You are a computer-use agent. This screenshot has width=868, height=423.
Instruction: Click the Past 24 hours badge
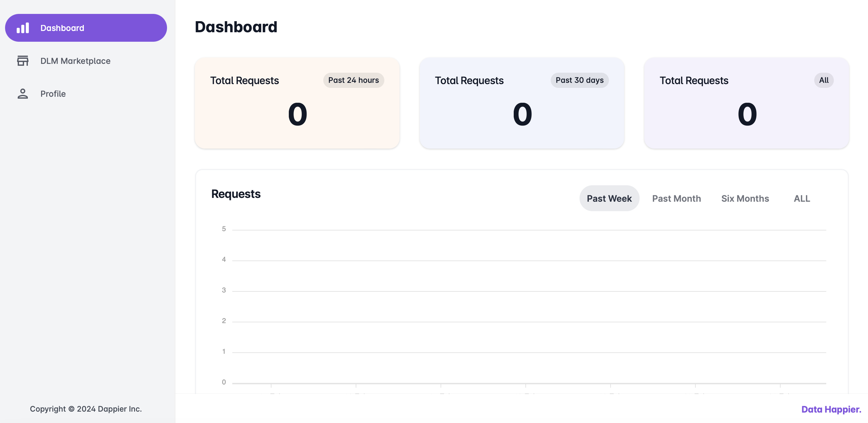coord(353,80)
